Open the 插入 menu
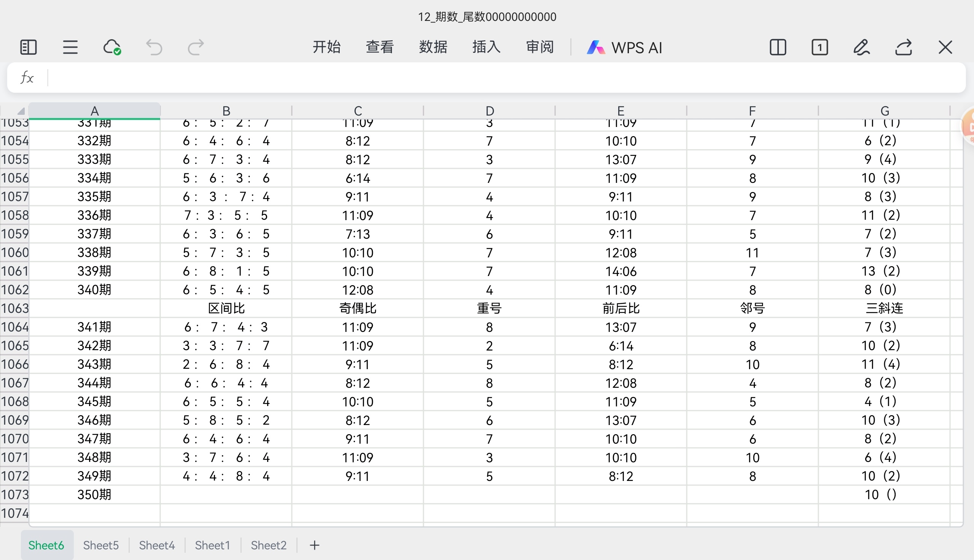Viewport: 974px width, 560px height. (486, 47)
